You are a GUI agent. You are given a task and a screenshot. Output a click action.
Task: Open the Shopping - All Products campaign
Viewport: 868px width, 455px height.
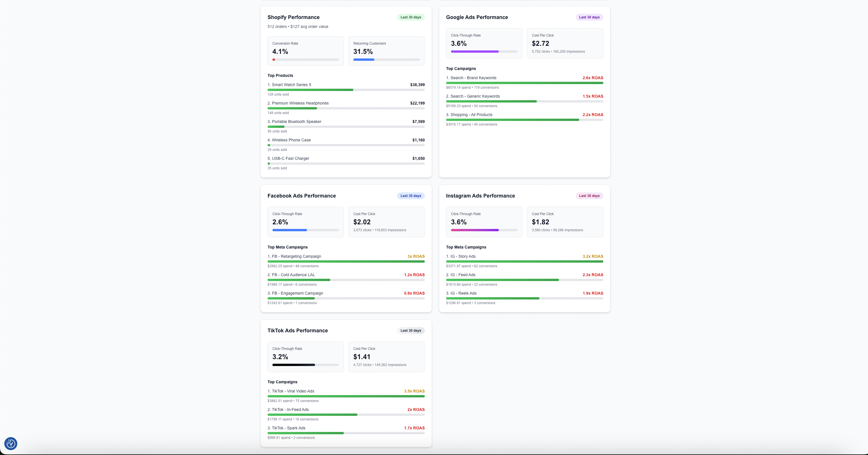pos(469,115)
